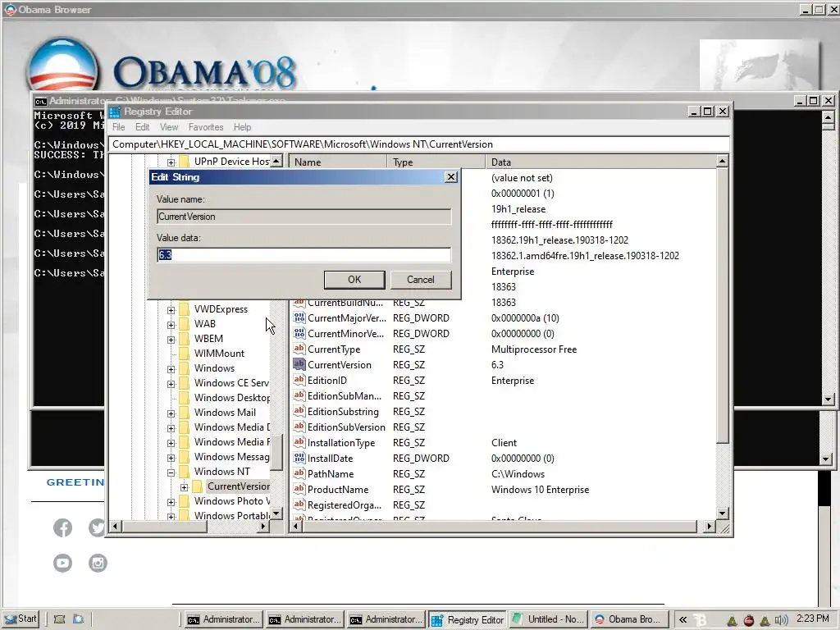The height and width of the screenshot is (630, 840).
Task: Click the Data column header
Action: [600, 162]
